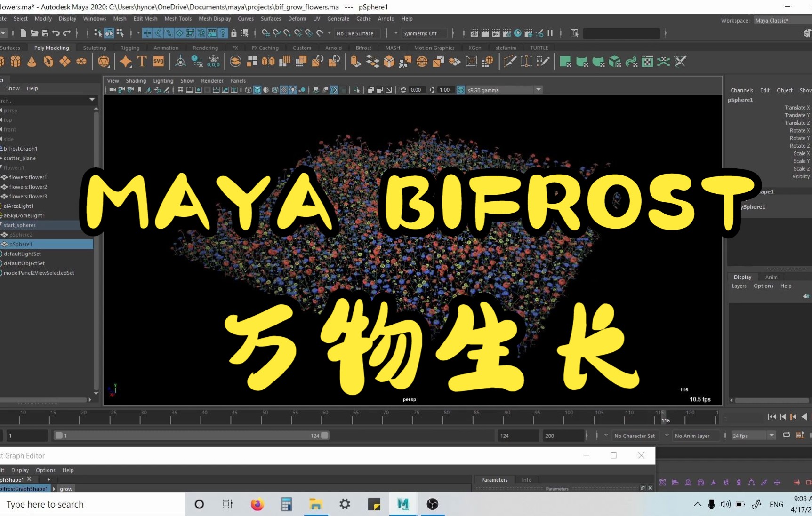Open OBS Studio from the taskbar
The height and width of the screenshot is (516, 812).
coord(432,504)
